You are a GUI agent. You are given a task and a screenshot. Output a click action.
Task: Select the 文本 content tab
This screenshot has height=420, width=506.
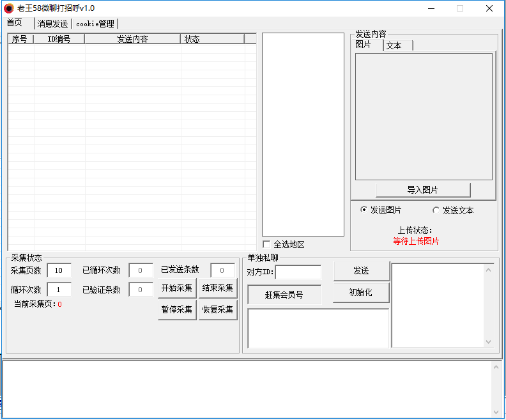coord(394,46)
